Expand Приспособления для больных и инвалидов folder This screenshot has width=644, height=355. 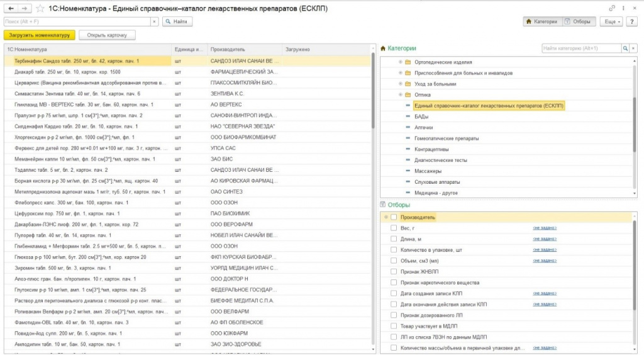(x=401, y=73)
